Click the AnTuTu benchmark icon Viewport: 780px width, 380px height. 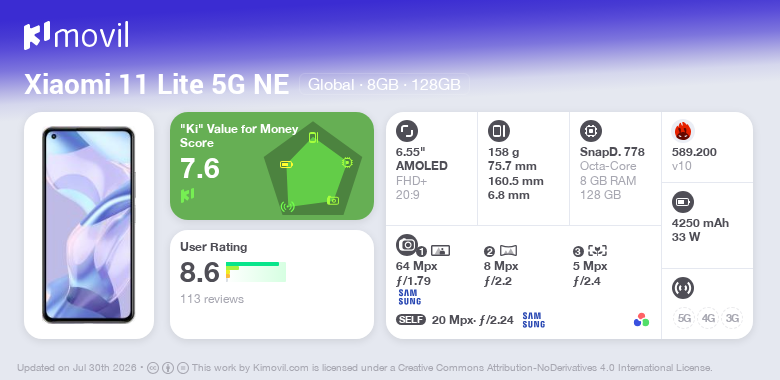point(683,131)
